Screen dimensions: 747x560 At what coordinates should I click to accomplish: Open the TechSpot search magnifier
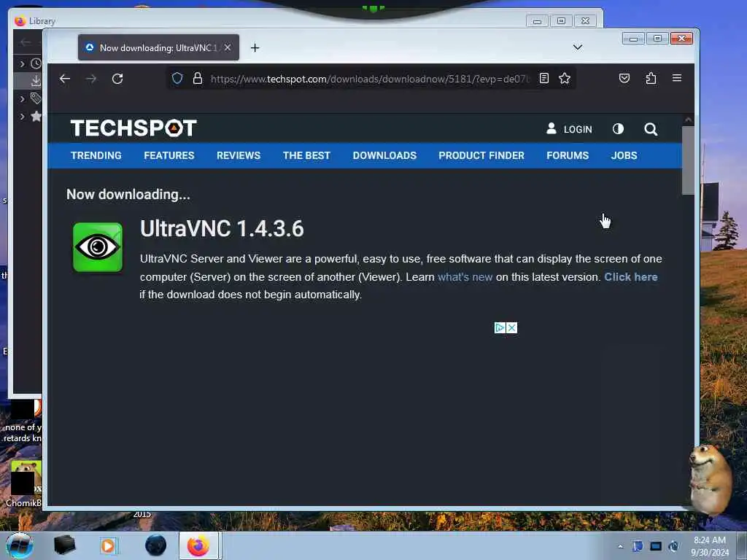pyautogui.click(x=651, y=129)
